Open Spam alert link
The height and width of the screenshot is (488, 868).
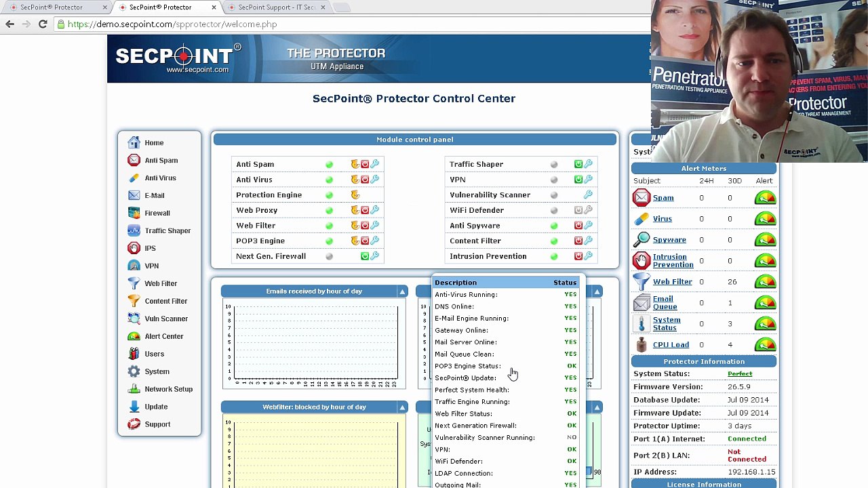(x=663, y=198)
